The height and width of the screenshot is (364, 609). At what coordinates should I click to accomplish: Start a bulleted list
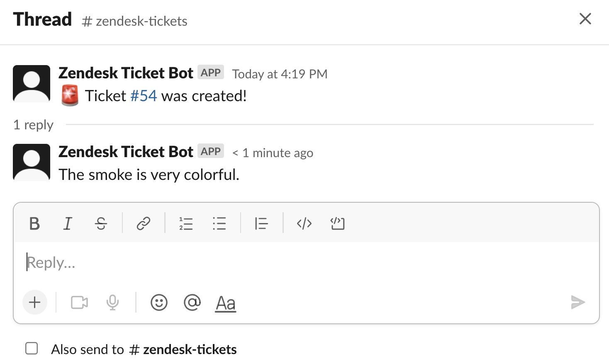click(219, 223)
